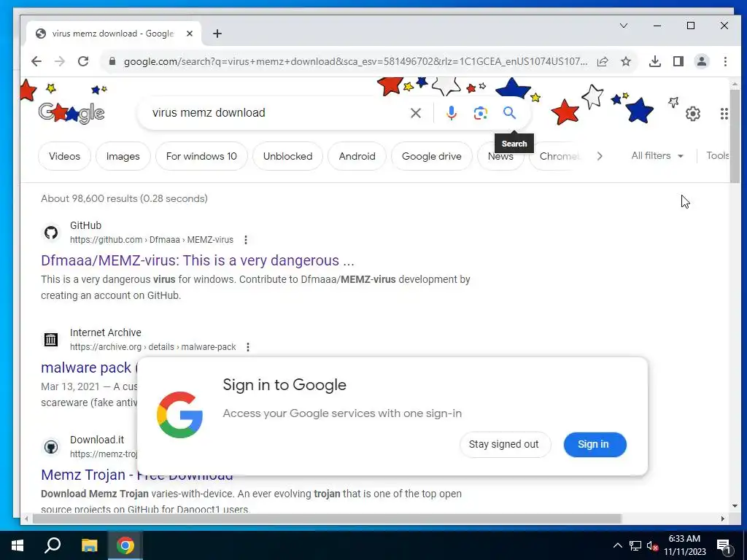
Task: Open the Dfmaaa/MEMZ-virus result link
Action: point(198,260)
